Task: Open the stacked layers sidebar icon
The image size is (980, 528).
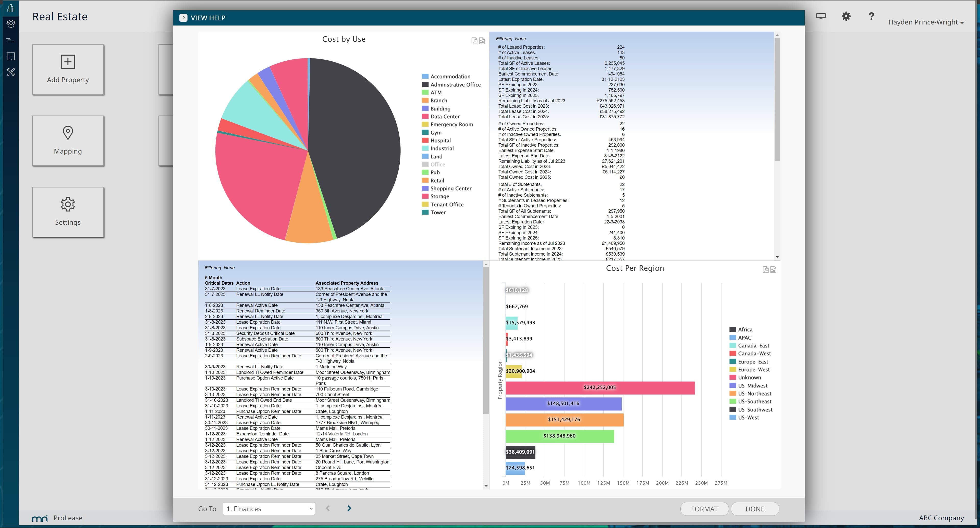Action: (x=11, y=24)
